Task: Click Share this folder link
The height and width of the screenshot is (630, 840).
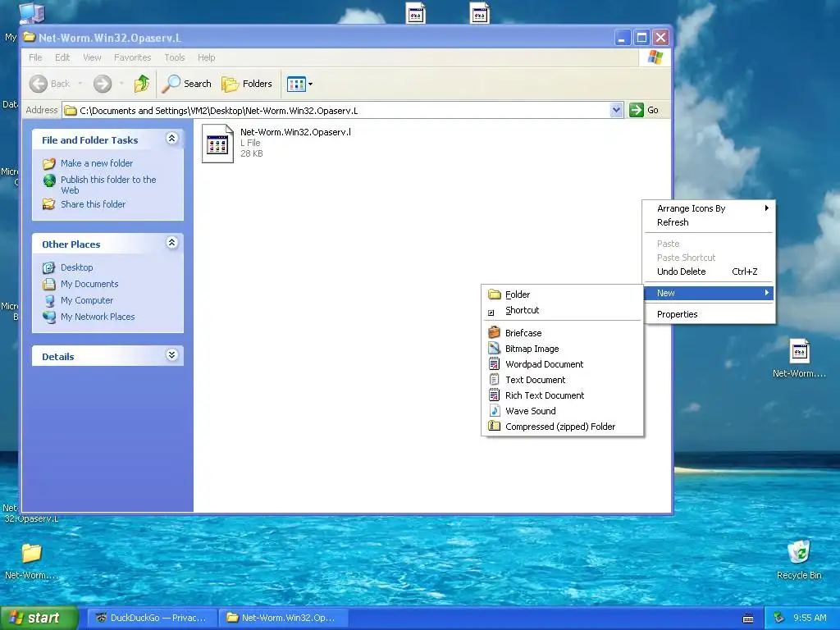Action: (93, 204)
